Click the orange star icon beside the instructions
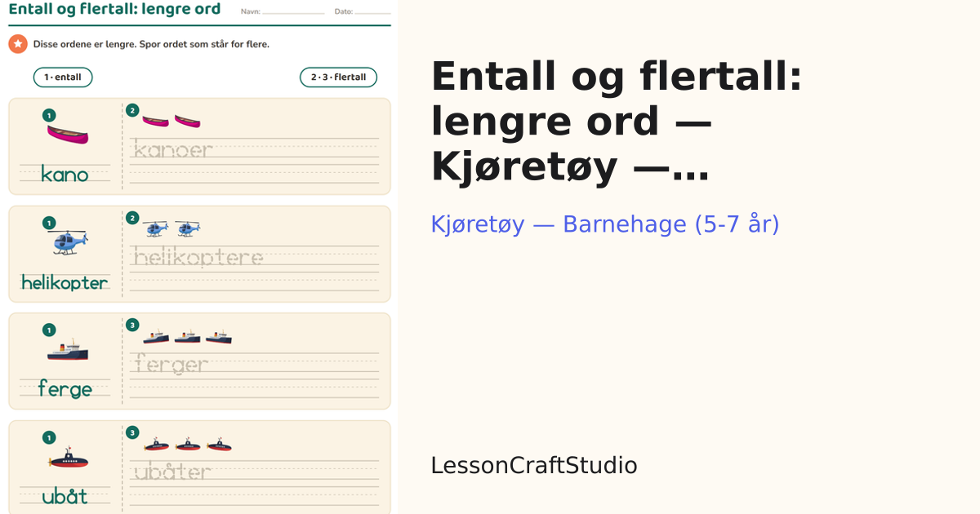980x514 pixels. (x=18, y=44)
